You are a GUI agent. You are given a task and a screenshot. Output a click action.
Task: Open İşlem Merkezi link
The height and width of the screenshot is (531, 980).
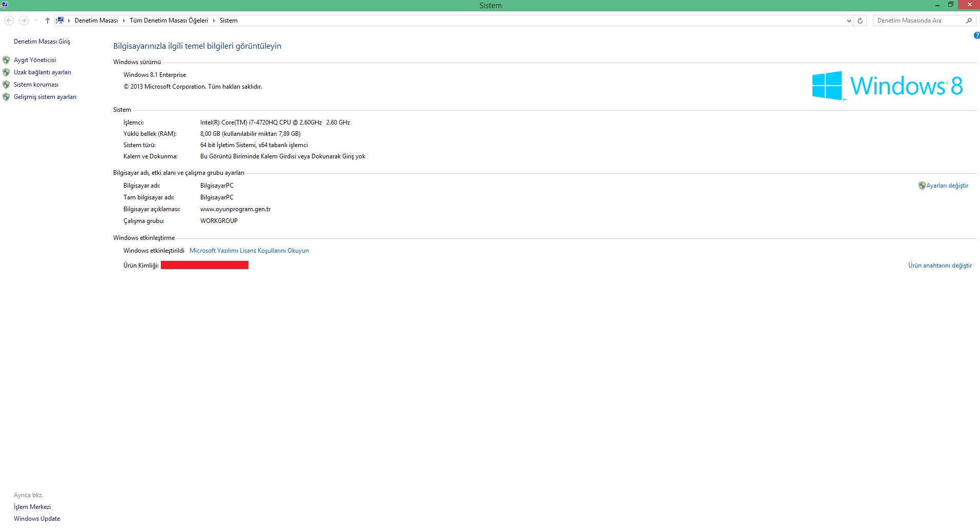click(32, 507)
